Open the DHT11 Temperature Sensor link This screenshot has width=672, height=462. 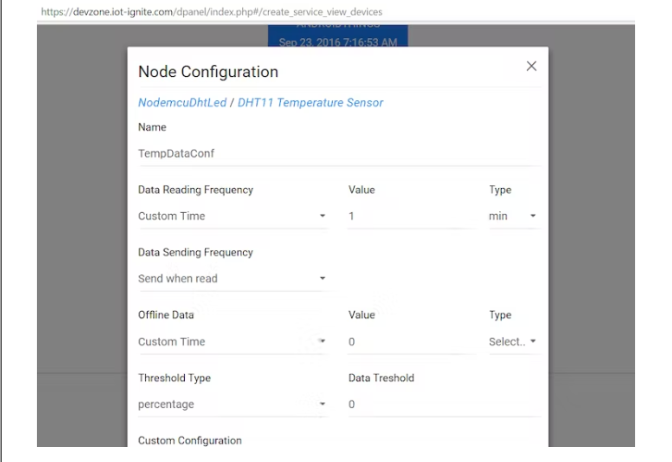pyautogui.click(x=310, y=102)
